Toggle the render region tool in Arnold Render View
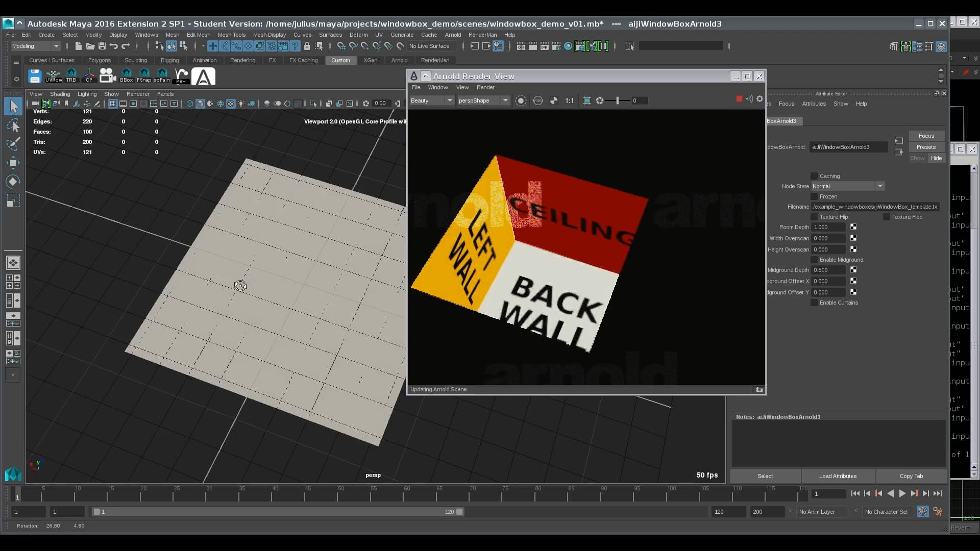Image resolution: width=980 pixels, height=551 pixels. pos(586,101)
